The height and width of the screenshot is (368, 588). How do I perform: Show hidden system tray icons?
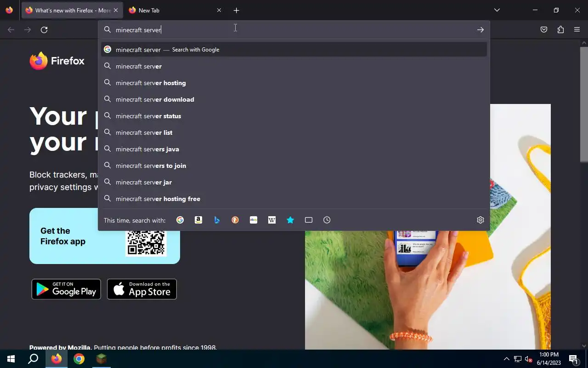click(506, 359)
